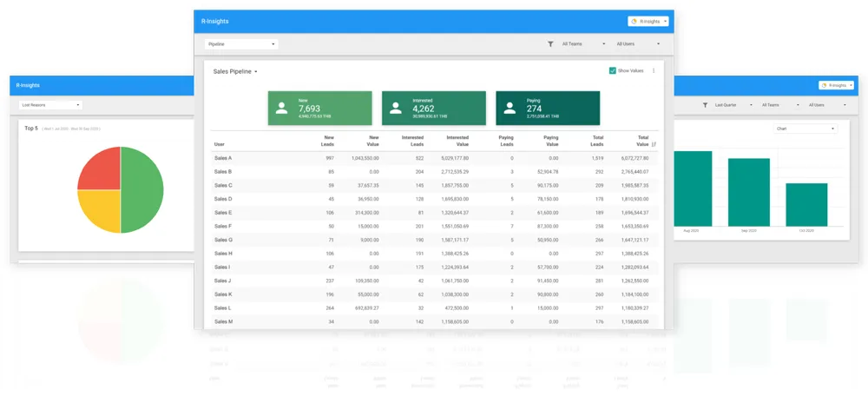Click the Sep 2020 bar in the chart

[749, 192]
